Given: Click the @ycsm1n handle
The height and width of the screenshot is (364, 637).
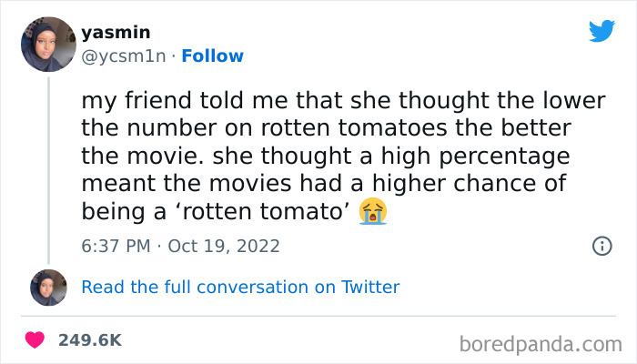Looking at the screenshot, I should click(x=123, y=56).
